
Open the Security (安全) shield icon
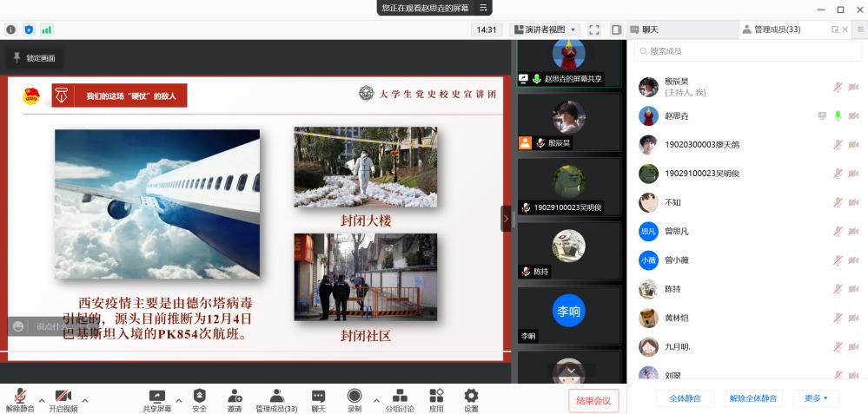pyautogui.click(x=199, y=397)
